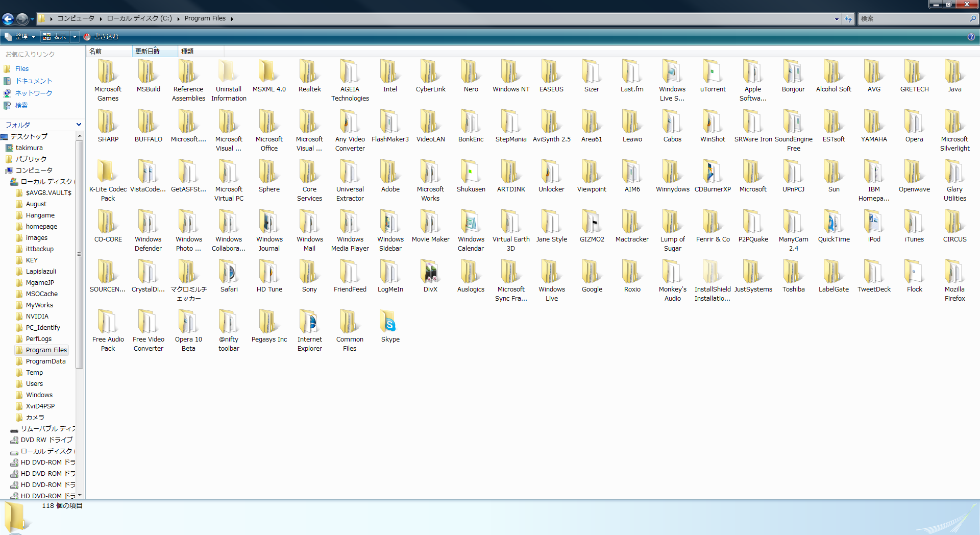Open the Files favorite link
980x535 pixels.
[22, 69]
